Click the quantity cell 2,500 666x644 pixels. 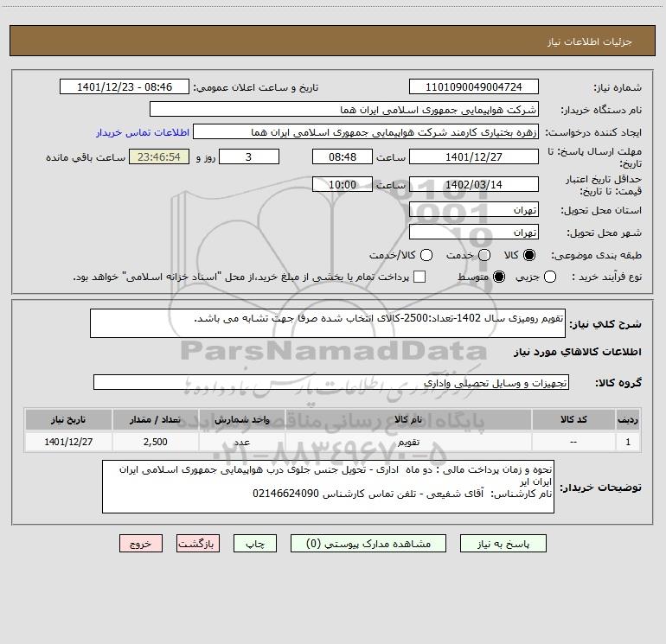pyautogui.click(x=155, y=442)
